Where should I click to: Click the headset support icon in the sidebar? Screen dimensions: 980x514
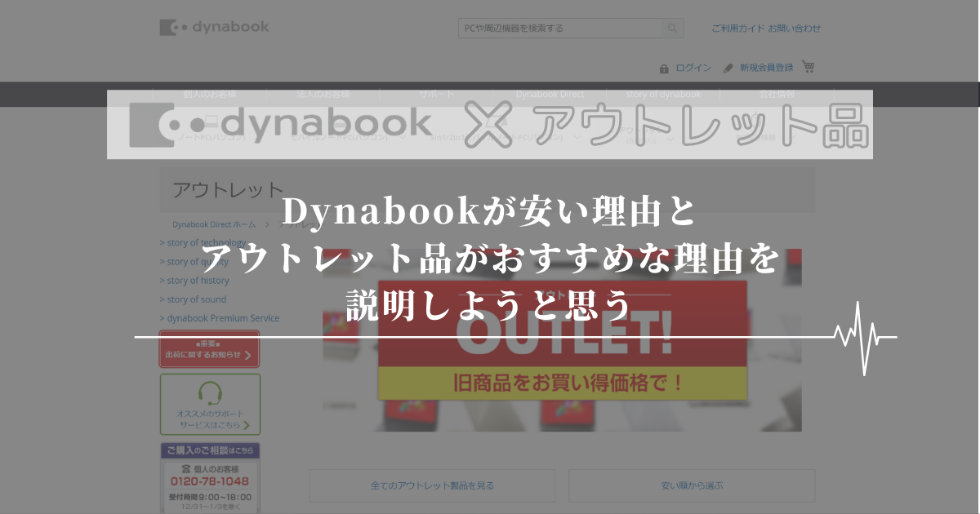[210, 394]
